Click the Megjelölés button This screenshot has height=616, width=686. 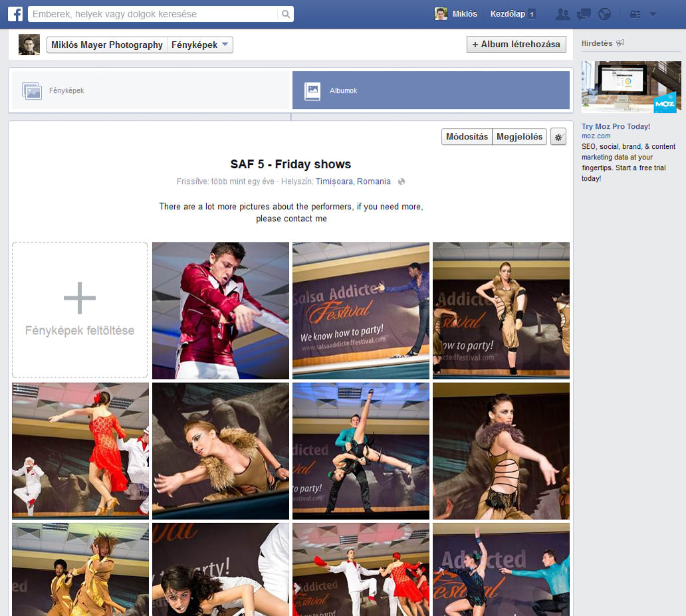pos(519,136)
